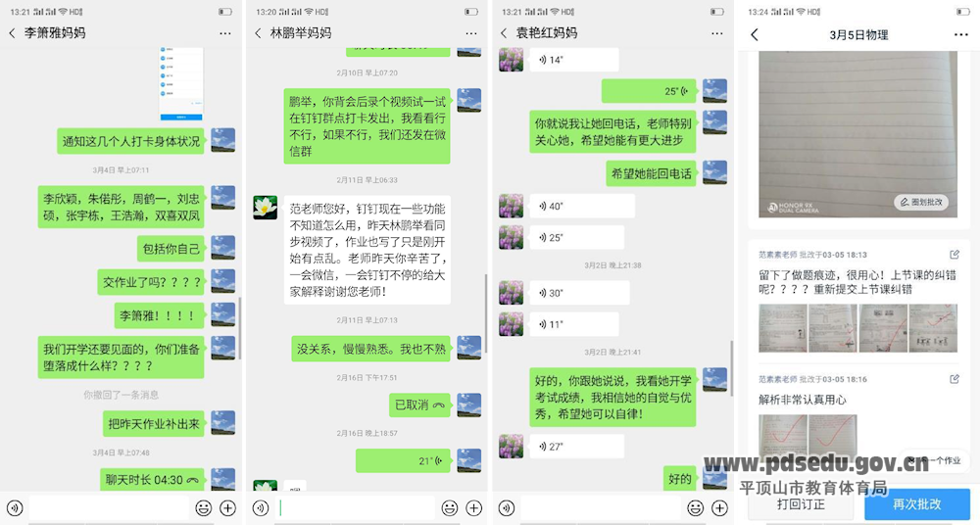Play the 40" voice message
Screen dimensions: 980x525
click(x=582, y=207)
